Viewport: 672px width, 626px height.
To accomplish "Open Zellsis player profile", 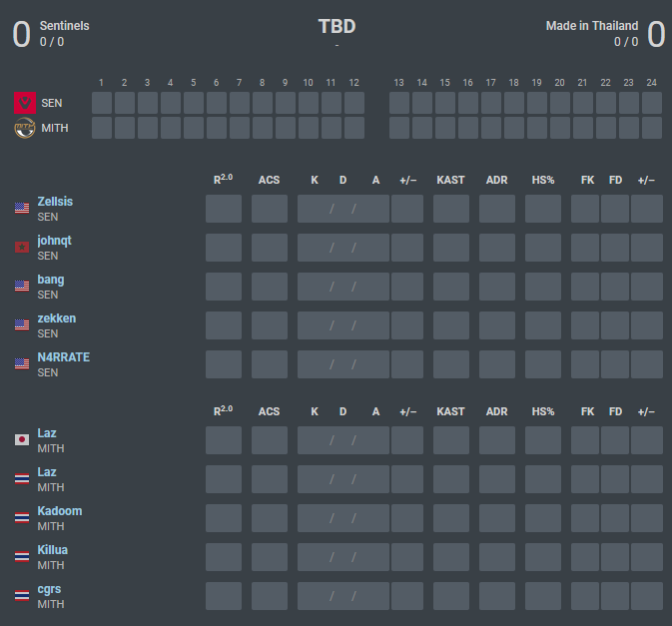I will [x=55, y=202].
